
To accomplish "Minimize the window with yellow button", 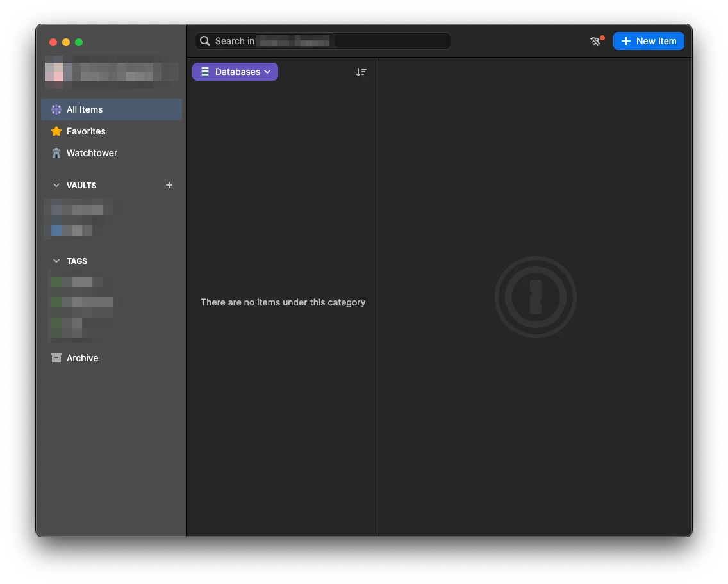I will 66,42.
